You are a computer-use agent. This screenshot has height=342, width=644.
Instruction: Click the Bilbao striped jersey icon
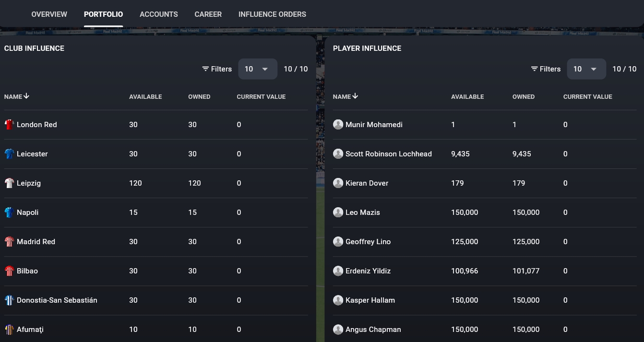click(x=9, y=271)
